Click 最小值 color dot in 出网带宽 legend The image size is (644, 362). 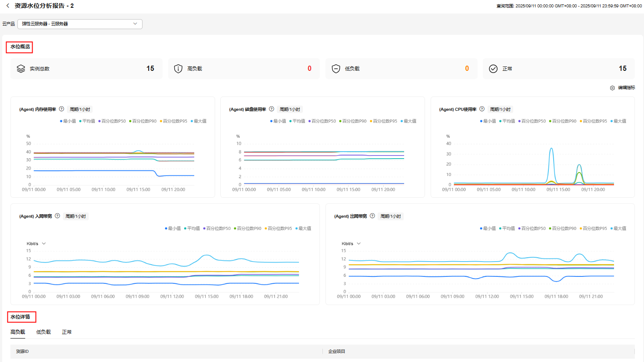(x=481, y=229)
